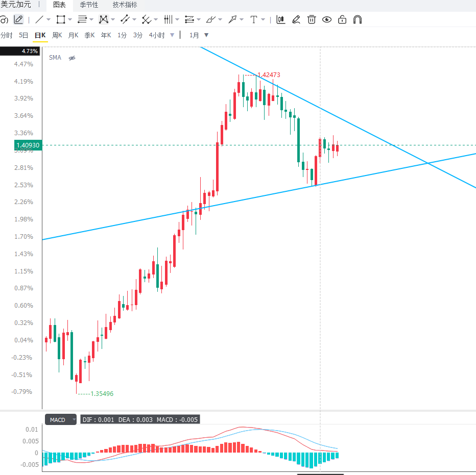Select the 3分 timeframe
This screenshot has height=475, width=476.
[x=138, y=35]
